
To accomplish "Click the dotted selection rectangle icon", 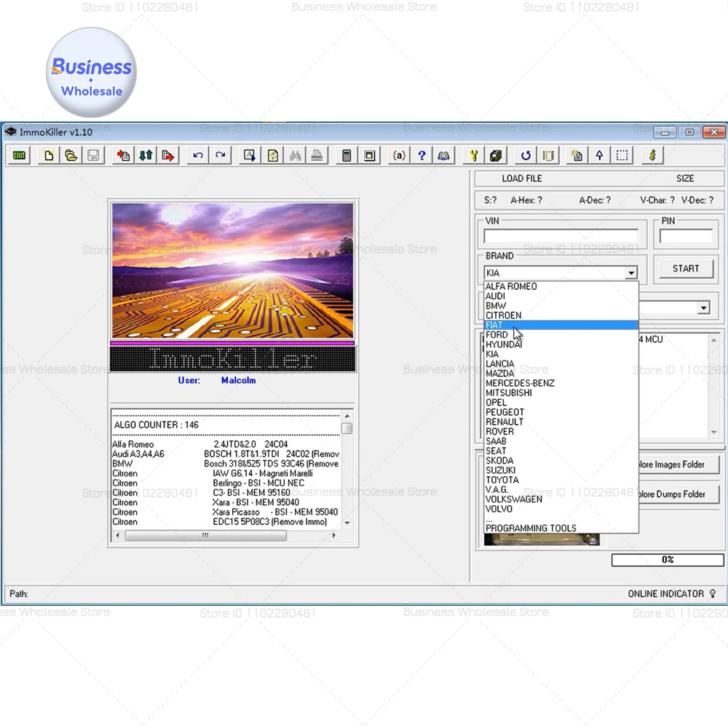I will 622,156.
